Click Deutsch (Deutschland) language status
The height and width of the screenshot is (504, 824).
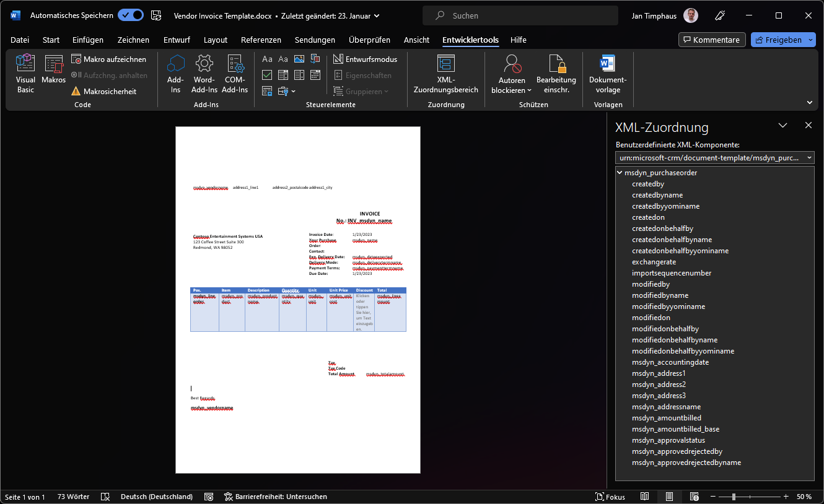click(157, 497)
